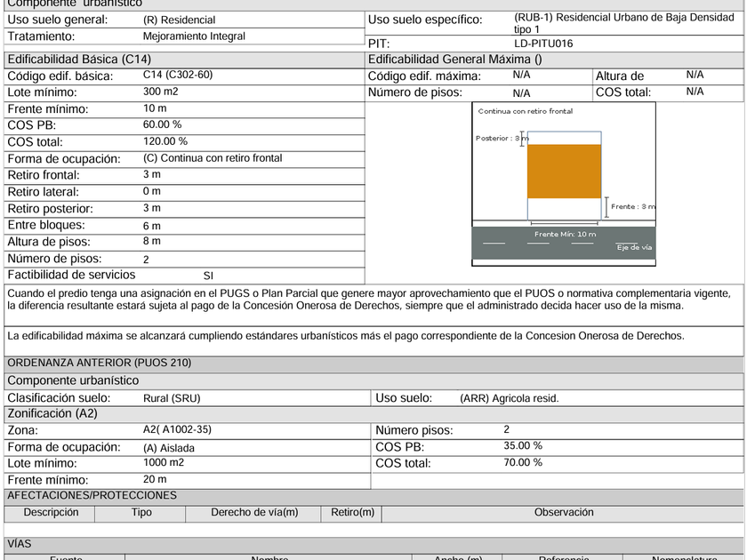Click the orange building block in diagram
The width and height of the screenshot is (747, 560).
[564, 172]
